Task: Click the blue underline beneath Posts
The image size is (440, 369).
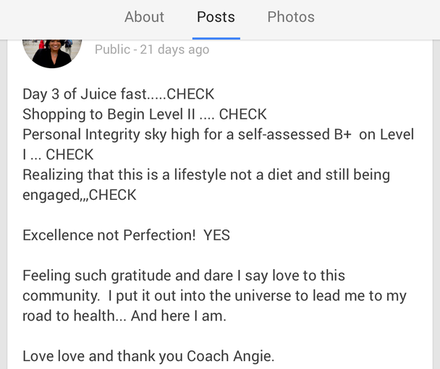Action: point(216,38)
